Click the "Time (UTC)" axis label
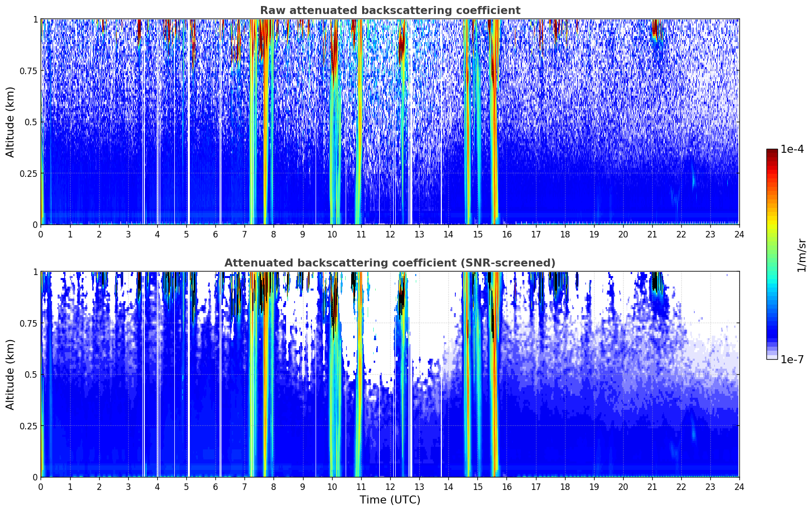The image size is (812, 511). click(390, 500)
